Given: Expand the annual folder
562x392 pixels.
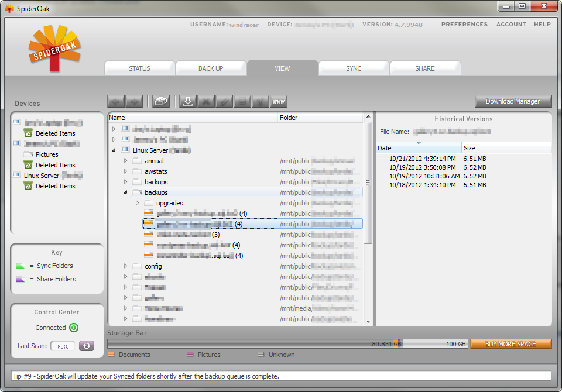Looking at the screenshot, I should [125, 161].
